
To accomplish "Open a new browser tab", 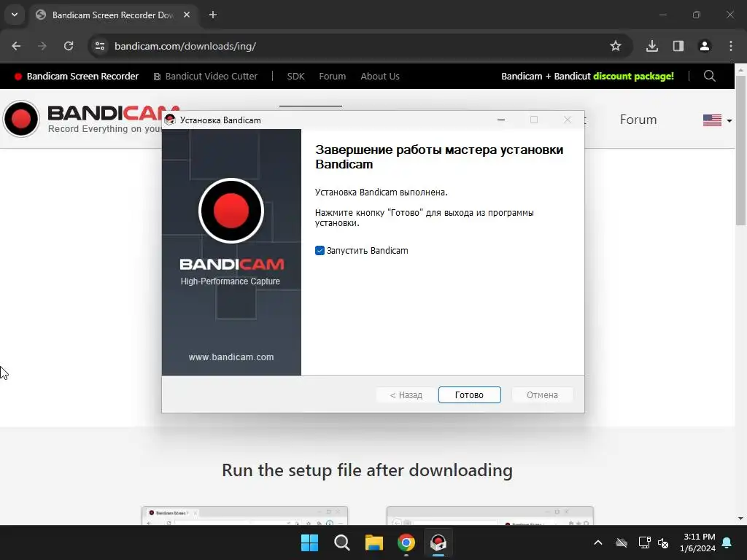I will (213, 15).
